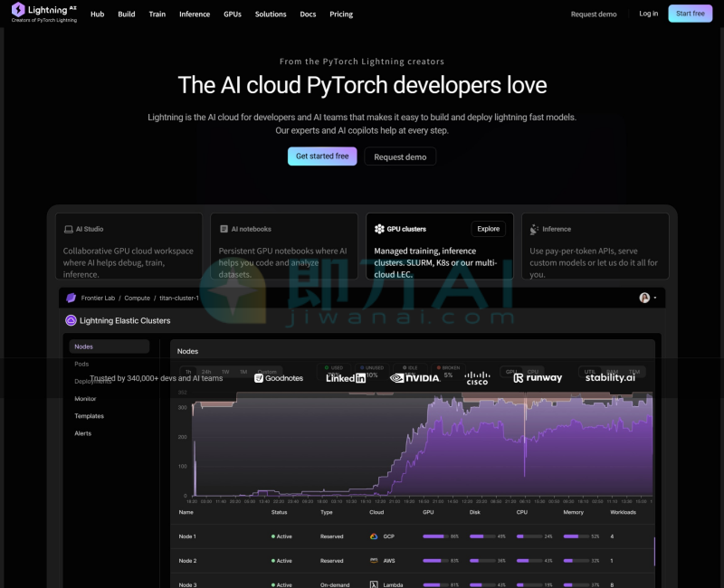Click the GPU clusters card icon
This screenshot has width=724, height=588.
point(379,230)
